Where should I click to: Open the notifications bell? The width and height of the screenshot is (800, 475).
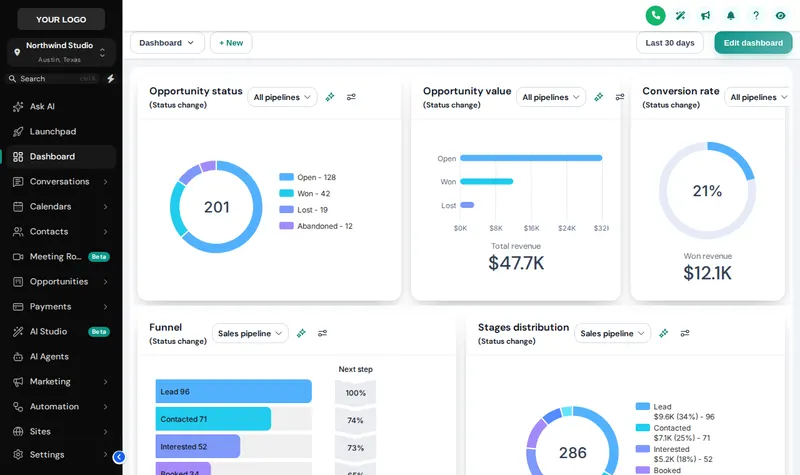pyautogui.click(x=731, y=16)
